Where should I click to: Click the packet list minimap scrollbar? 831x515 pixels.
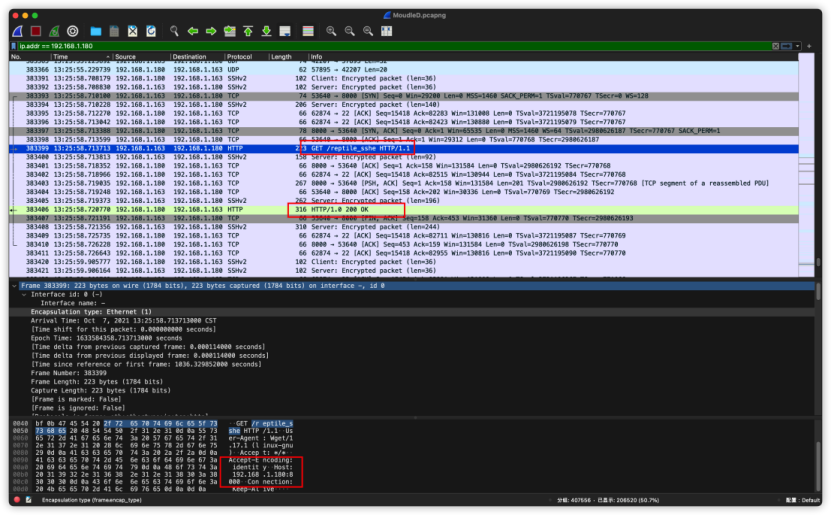(806, 165)
